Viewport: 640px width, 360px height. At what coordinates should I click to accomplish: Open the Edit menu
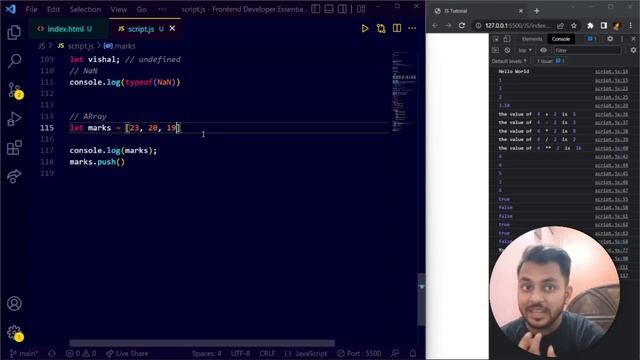pos(53,9)
